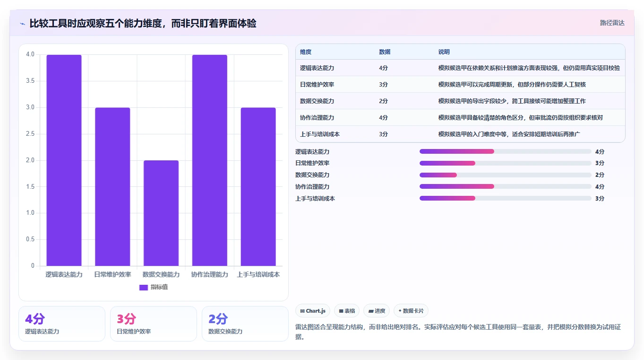Click the 维度 table column header

click(x=306, y=52)
